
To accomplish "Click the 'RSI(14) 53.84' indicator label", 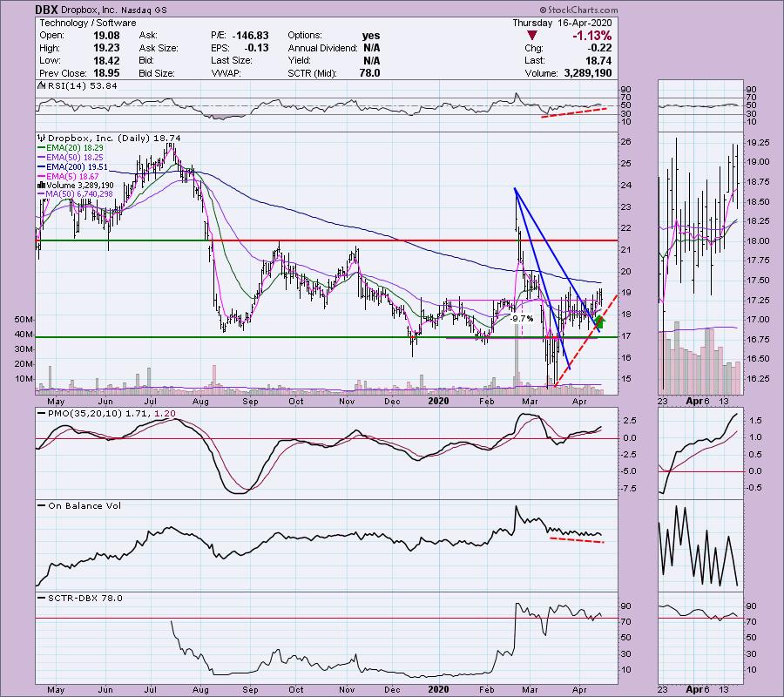I will [82, 86].
